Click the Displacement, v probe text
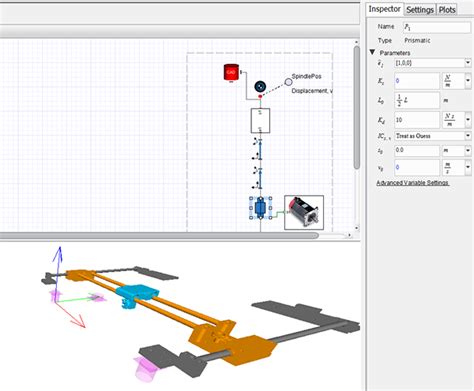Screen dimensions: 474x391 [312, 91]
